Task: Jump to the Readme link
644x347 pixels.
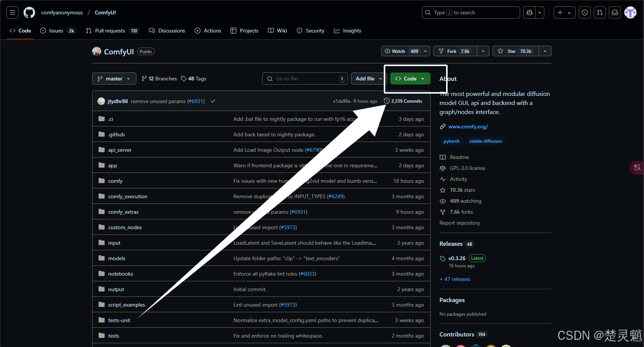Action: [x=454, y=157]
